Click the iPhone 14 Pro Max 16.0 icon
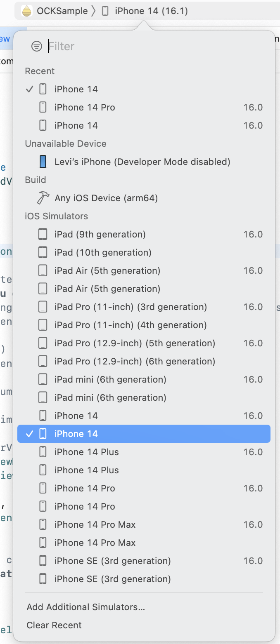280x644 pixels. 43,524
